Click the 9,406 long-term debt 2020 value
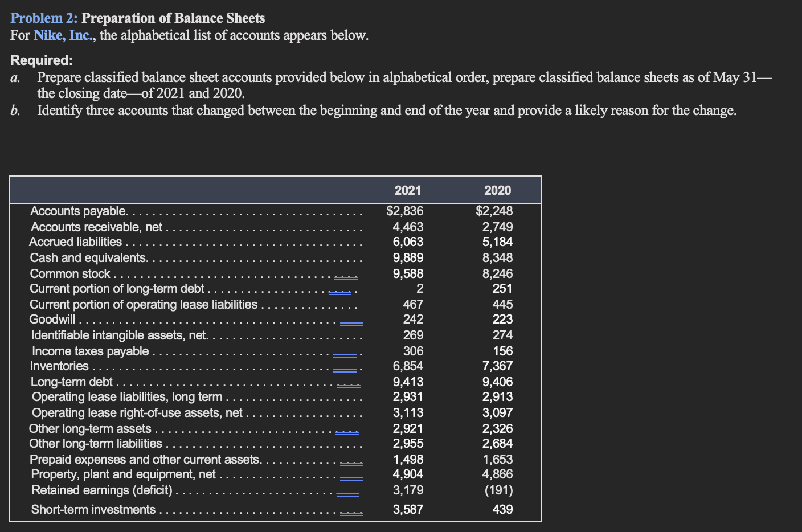Screen dimensions: 802x532 tap(498, 382)
